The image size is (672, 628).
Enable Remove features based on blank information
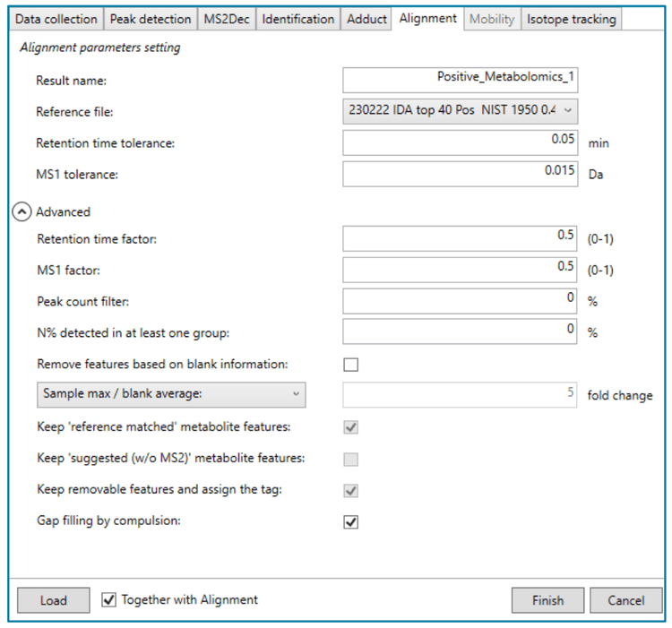[x=351, y=365]
